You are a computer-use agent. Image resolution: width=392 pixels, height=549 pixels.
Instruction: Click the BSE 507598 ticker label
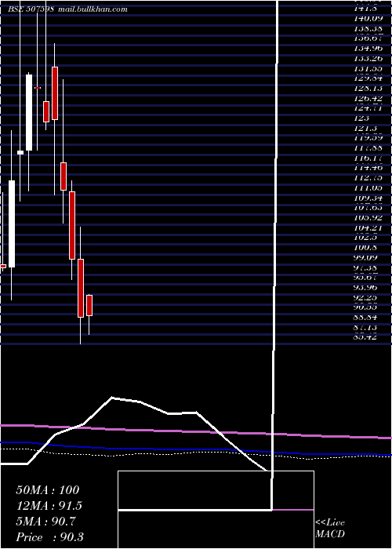click(x=31, y=9)
